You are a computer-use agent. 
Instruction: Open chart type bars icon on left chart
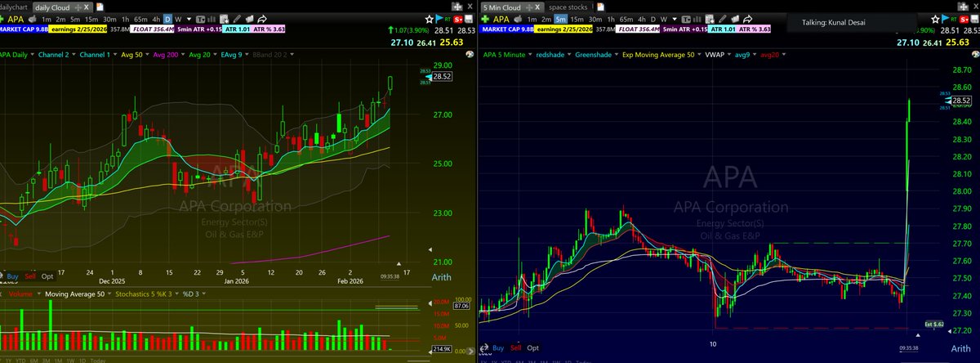212,20
